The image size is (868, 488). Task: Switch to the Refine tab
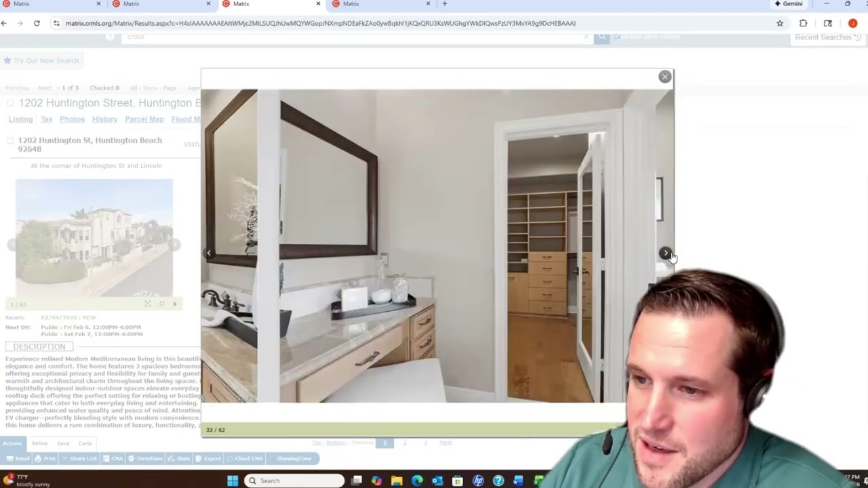(x=39, y=443)
